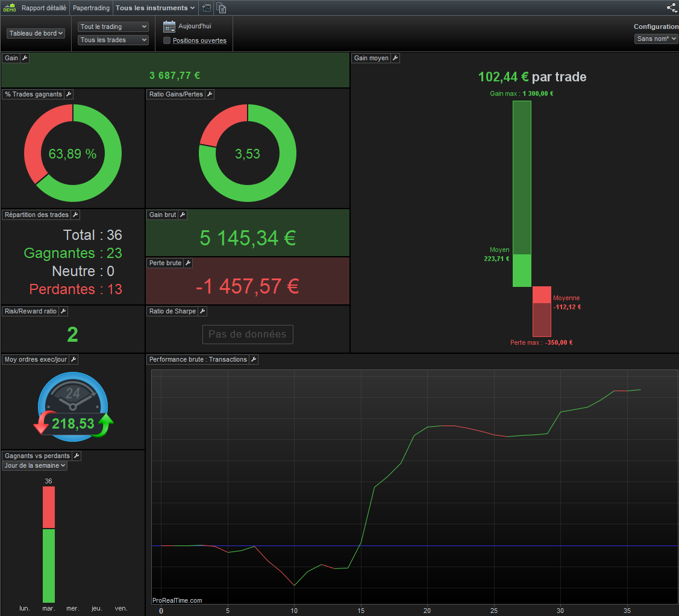679x616 pixels.
Task: Click the 218,53 gauge value
Action: pyautogui.click(x=73, y=424)
